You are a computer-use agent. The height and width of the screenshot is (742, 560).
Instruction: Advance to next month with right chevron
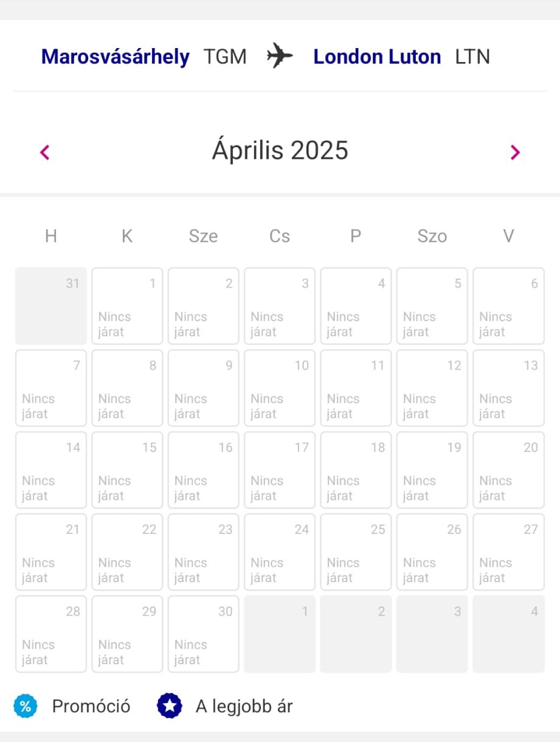pos(515,152)
